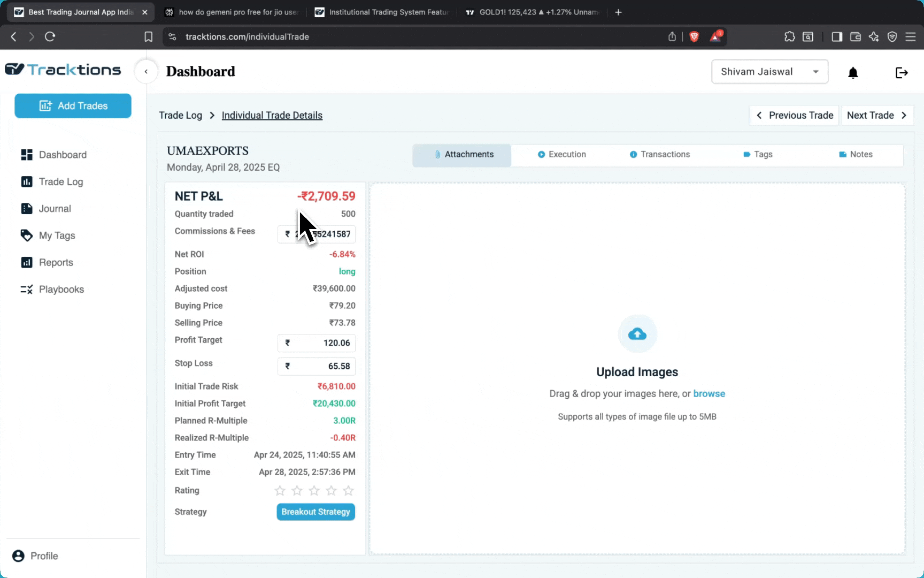Click the notification bell icon
The width and height of the screenshot is (924, 578).
tap(853, 73)
